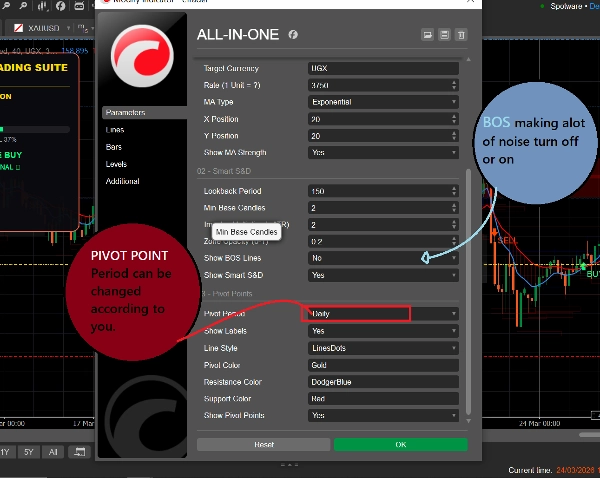Open the Line Style dropdown
600x478 pixels.
tap(383, 348)
